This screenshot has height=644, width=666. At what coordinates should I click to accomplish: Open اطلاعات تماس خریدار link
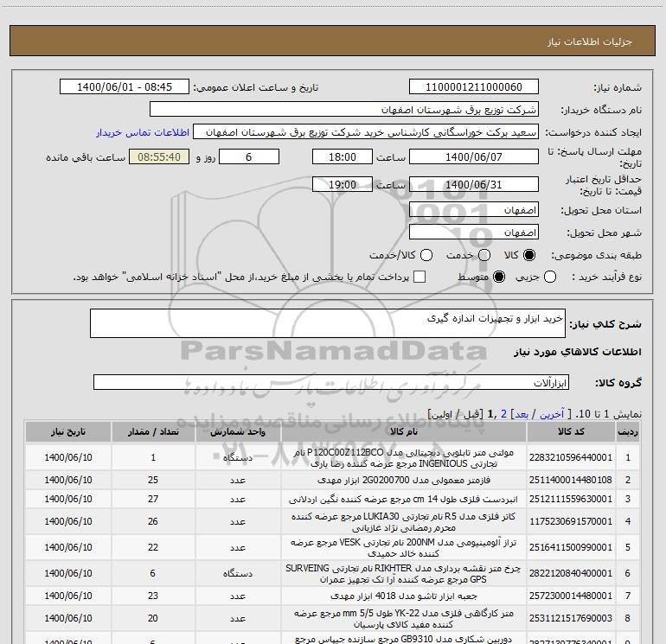(143, 132)
